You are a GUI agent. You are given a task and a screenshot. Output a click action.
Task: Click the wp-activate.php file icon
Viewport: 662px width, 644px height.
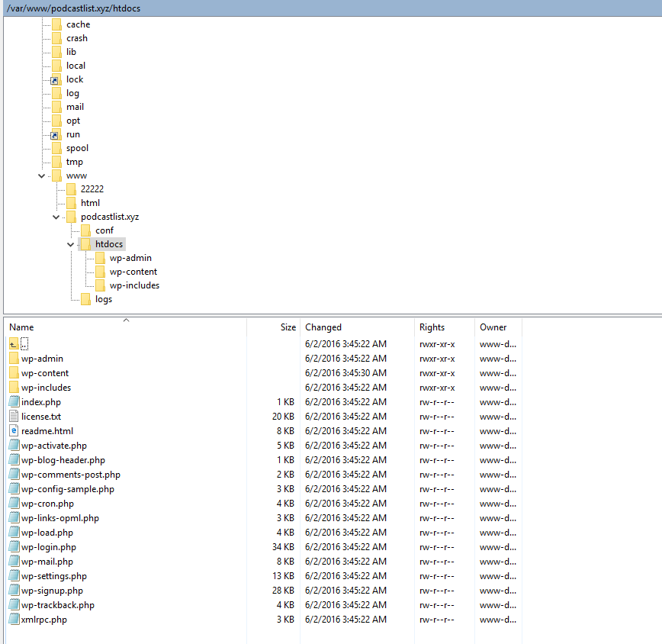[14, 446]
